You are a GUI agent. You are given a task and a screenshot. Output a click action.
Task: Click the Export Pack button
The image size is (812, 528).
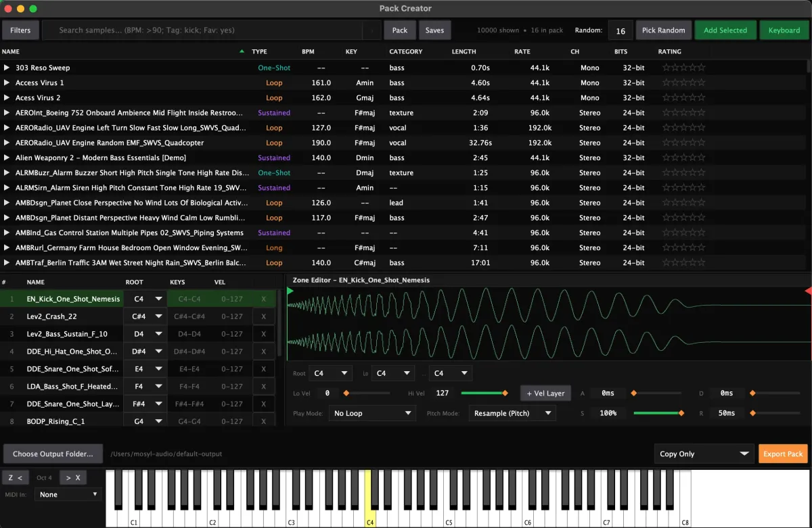pyautogui.click(x=783, y=454)
